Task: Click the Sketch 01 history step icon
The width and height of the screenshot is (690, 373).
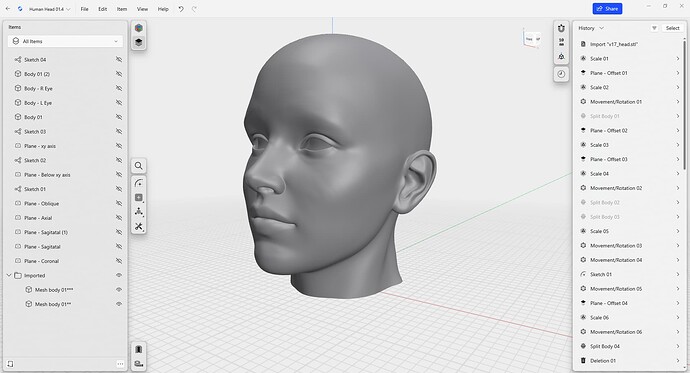Action: click(x=583, y=274)
